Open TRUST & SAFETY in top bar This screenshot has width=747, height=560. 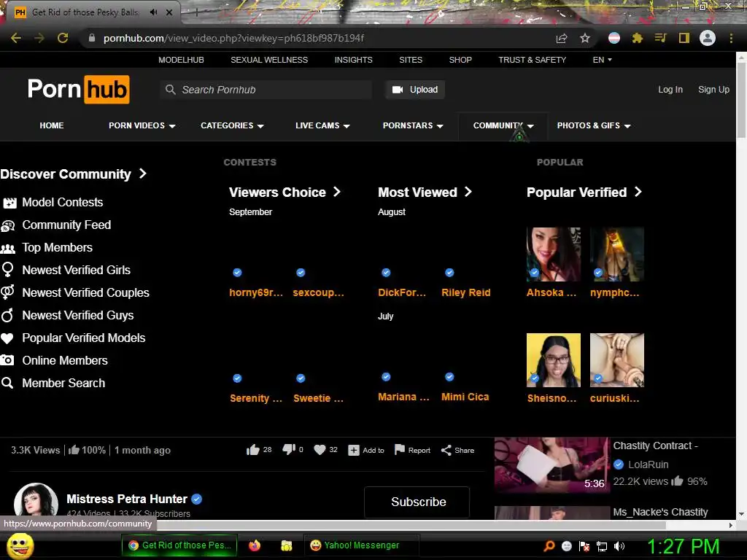click(532, 60)
